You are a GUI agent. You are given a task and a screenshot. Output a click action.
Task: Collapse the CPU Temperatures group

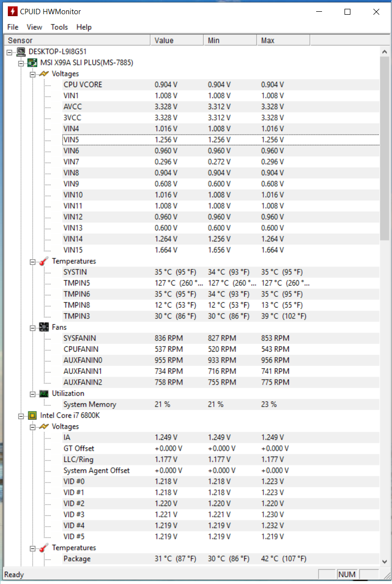pos(33,548)
